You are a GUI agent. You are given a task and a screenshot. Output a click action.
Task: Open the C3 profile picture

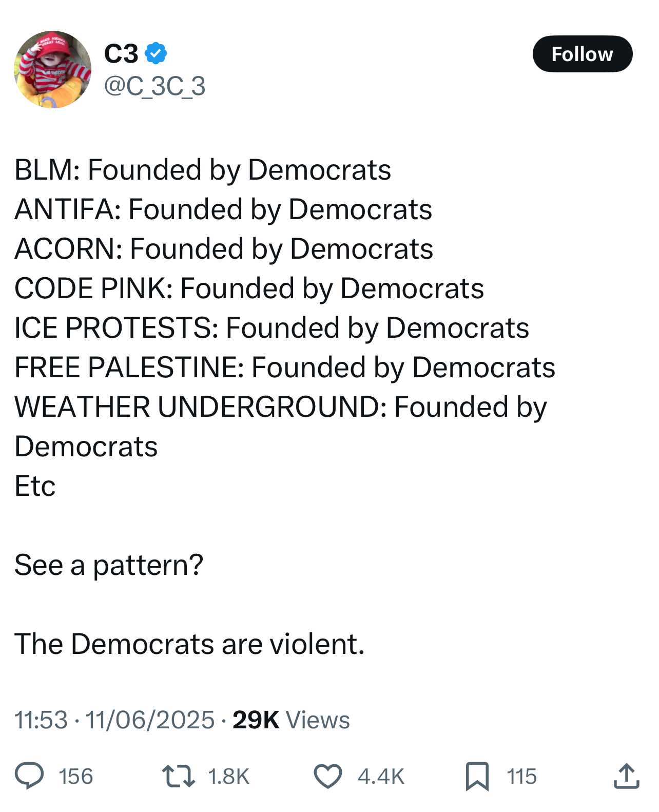pos(52,69)
